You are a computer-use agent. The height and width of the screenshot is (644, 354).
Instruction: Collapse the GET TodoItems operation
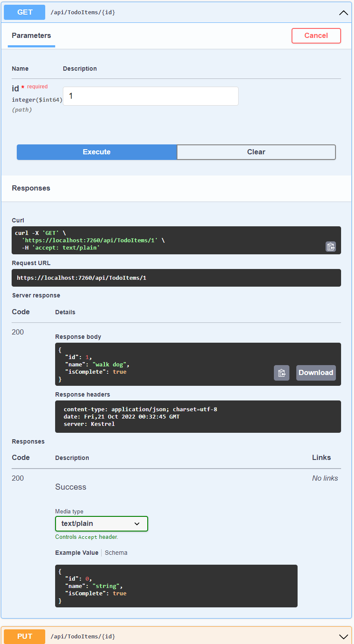(x=343, y=13)
